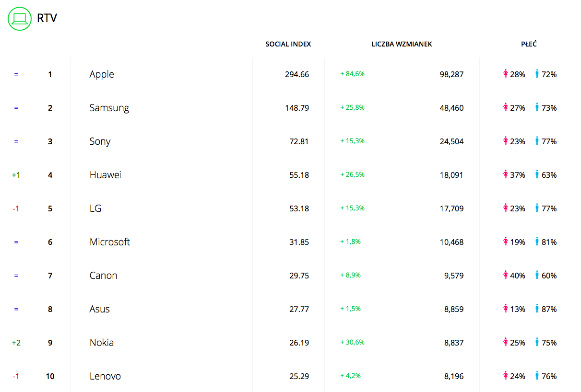The height and width of the screenshot is (392, 581).
Task: Click the pink female icon in Huawei row
Action: pyautogui.click(x=505, y=174)
